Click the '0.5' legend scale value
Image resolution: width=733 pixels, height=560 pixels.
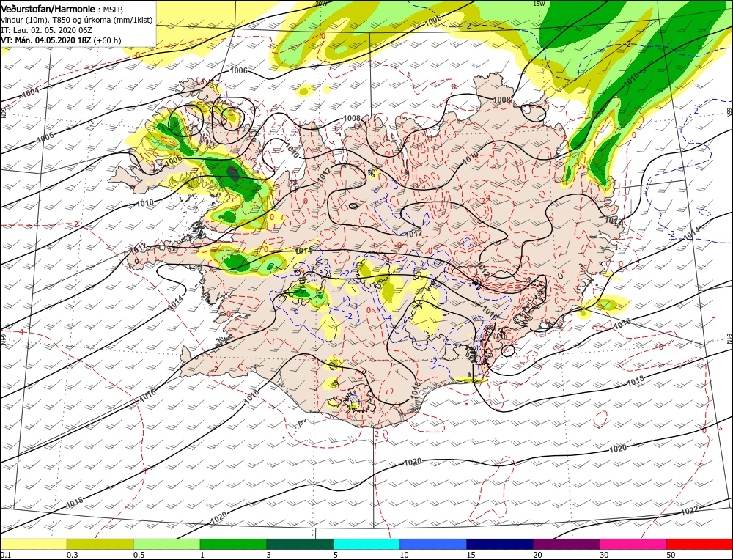pos(139,555)
